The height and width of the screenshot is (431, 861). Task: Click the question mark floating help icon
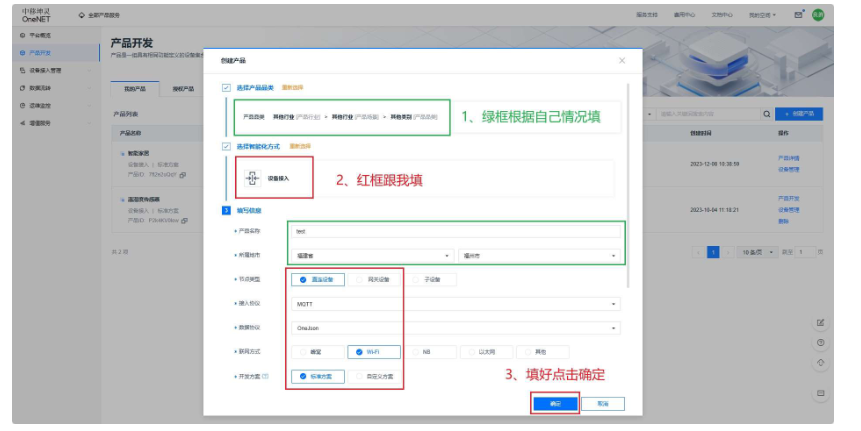pos(820,343)
